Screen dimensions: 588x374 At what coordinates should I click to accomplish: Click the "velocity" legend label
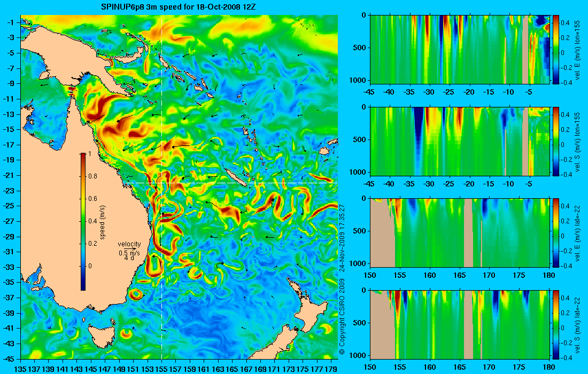tap(129, 244)
